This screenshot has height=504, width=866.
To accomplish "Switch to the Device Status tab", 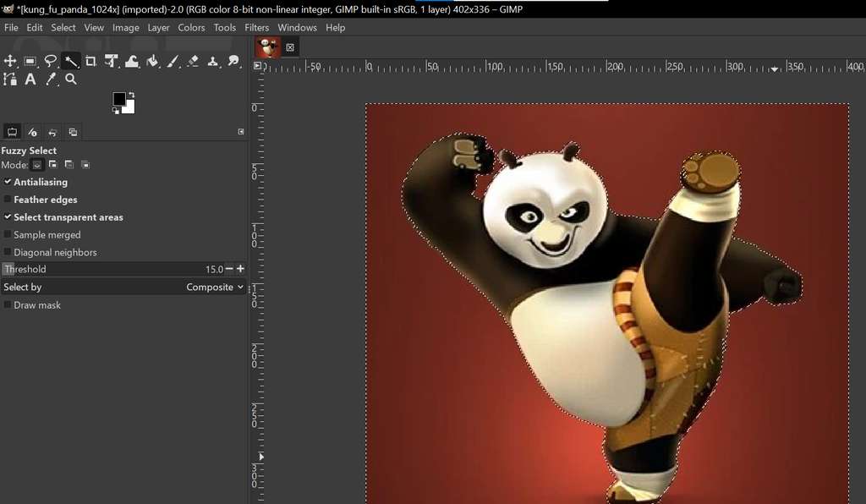I will [33, 132].
